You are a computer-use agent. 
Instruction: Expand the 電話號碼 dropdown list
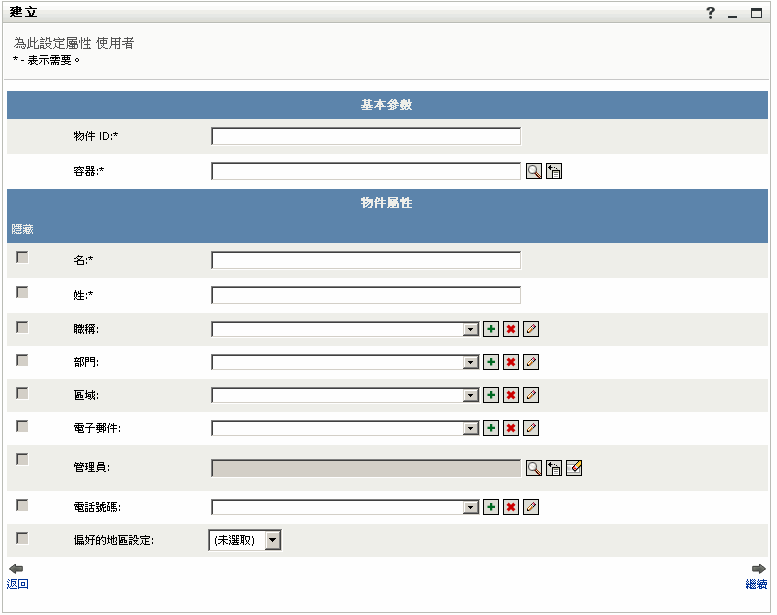point(470,507)
